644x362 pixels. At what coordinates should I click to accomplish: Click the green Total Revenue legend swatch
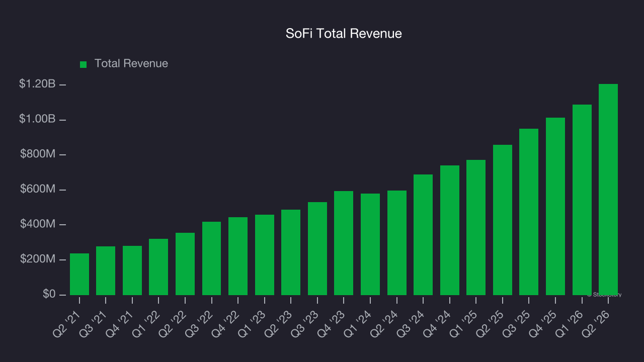[x=84, y=64]
